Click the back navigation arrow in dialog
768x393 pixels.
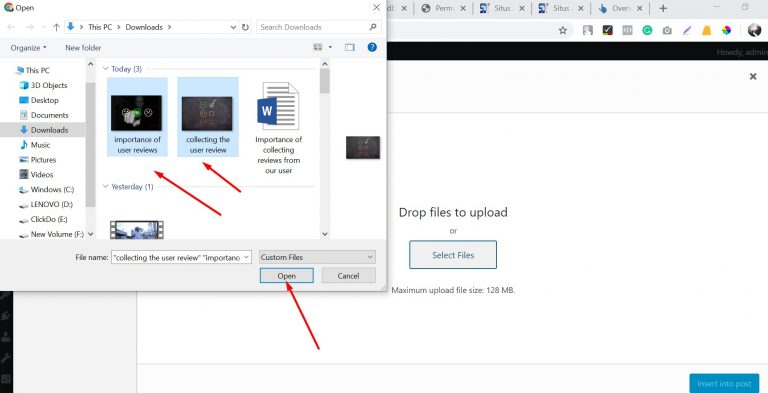point(11,27)
